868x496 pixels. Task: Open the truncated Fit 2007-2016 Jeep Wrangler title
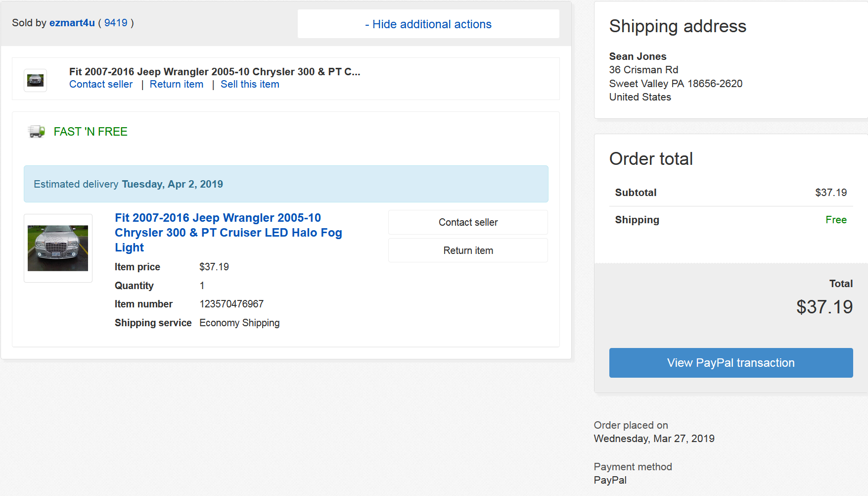click(215, 72)
